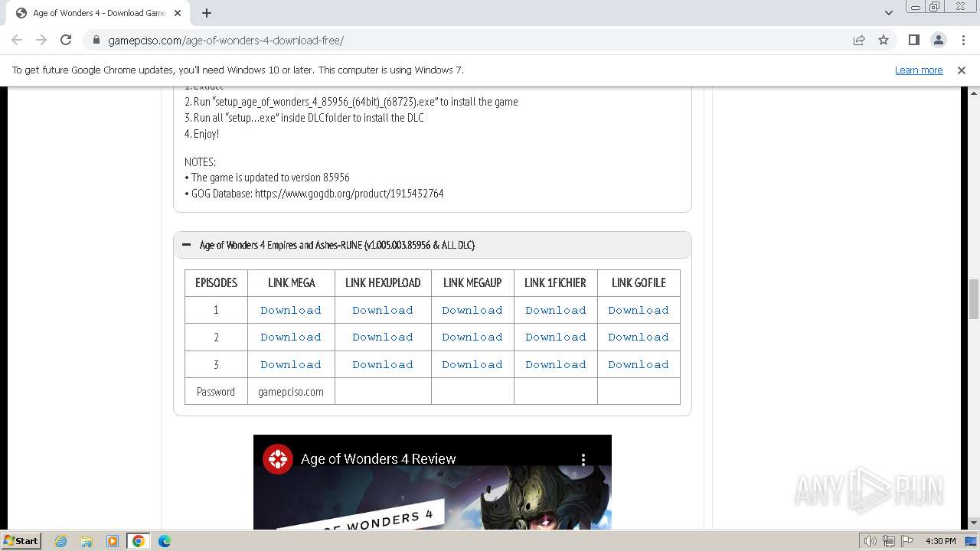Download episode 2 from MEGA
980x551 pixels.
click(x=291, y=337)
